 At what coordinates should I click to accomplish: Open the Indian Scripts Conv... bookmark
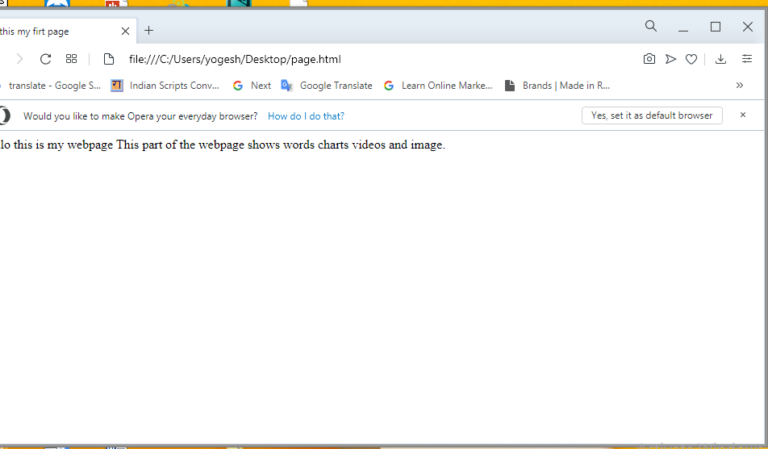coord(165,86)
